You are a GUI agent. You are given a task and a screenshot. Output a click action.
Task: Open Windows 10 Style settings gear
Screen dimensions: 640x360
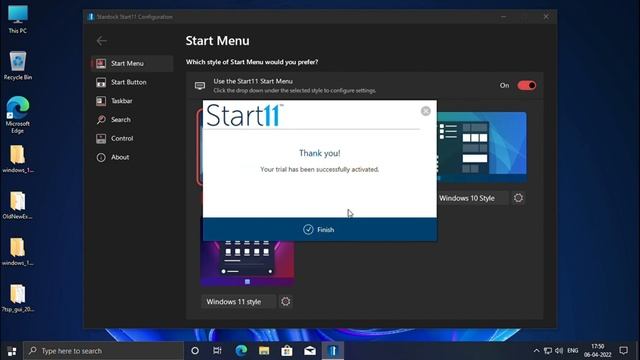[518, 198]
